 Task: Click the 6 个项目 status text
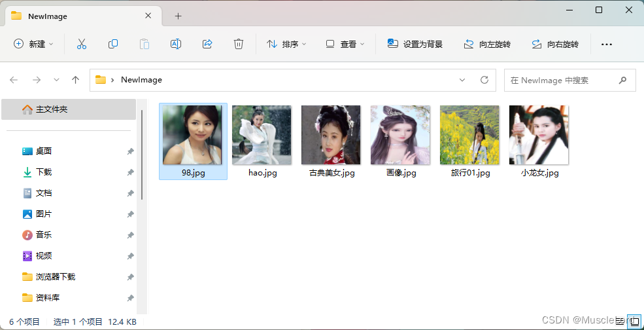(25, 321)
